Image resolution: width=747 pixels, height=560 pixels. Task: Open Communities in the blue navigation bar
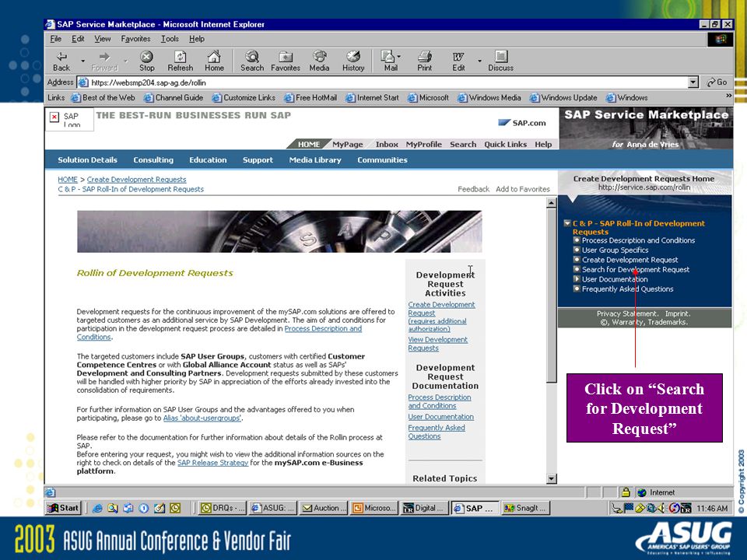point(382,160)
